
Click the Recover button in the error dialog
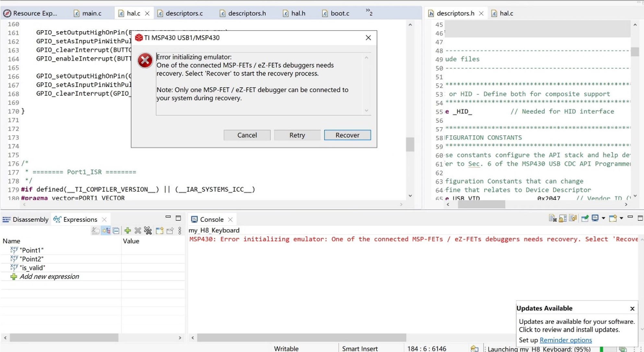(x=347, y=135)
